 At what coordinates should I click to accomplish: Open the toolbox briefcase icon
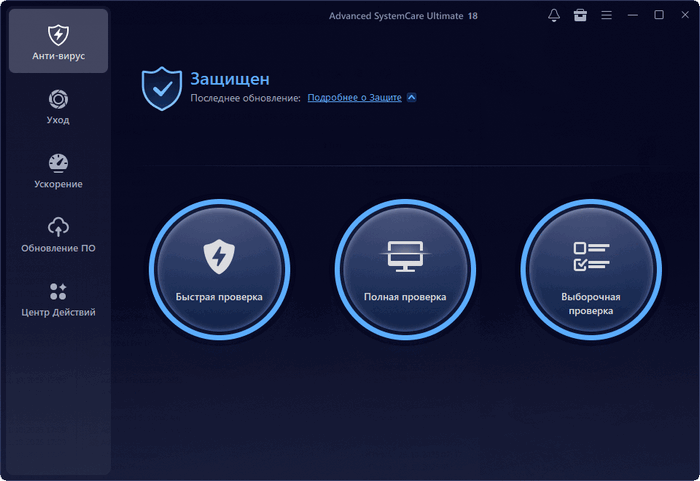(580, 15)
